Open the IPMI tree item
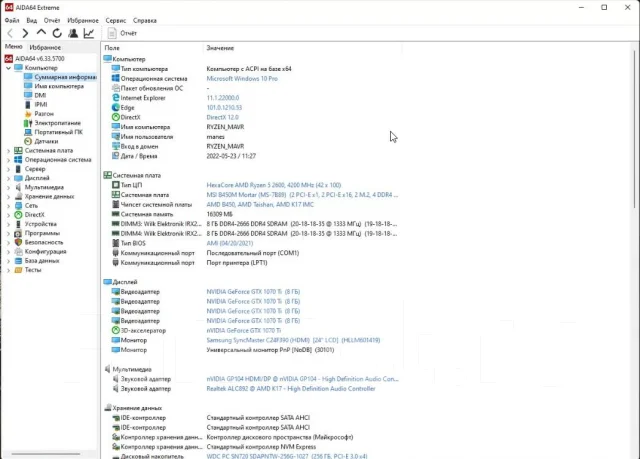This screenshot has width=640, height=459. 36,104
